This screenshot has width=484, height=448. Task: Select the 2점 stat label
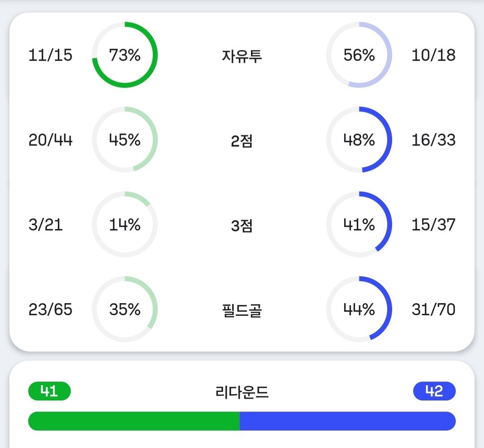point(242,141)
